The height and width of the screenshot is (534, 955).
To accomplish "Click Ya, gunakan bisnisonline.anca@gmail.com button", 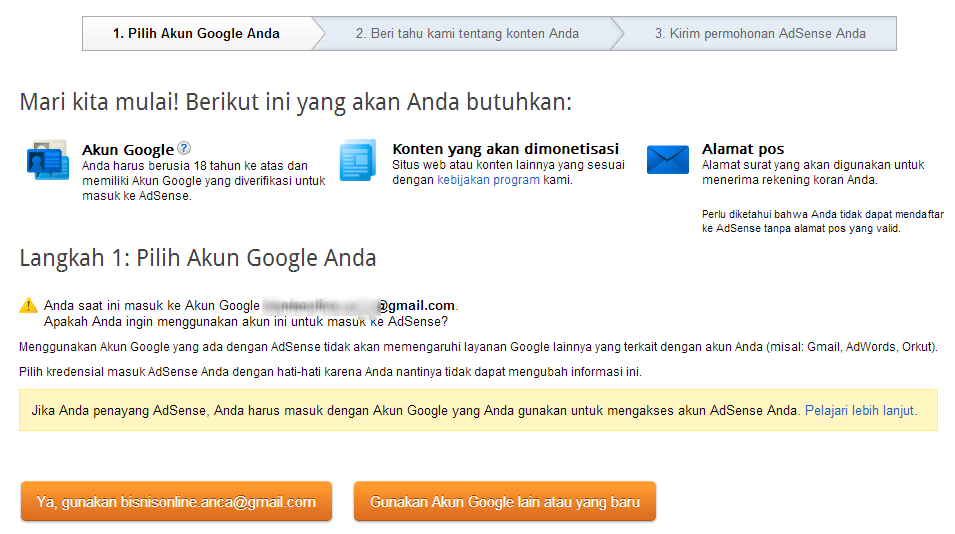I will tap(176, 502).
